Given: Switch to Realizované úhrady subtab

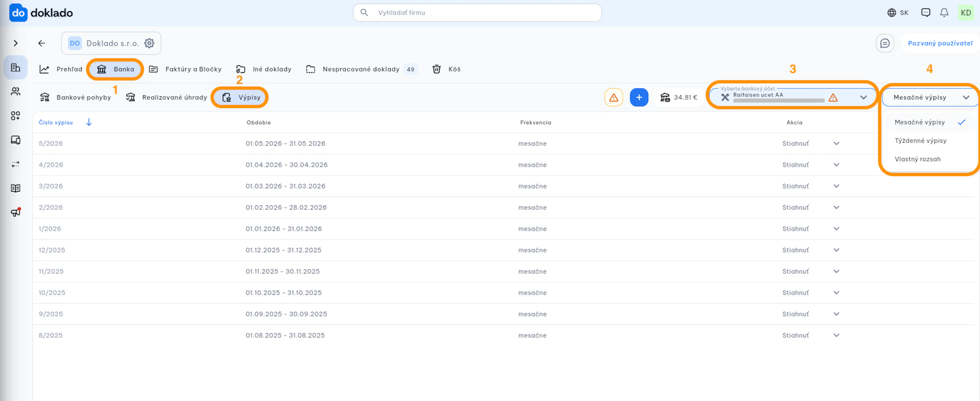Looking at the screenshot, I should tap(166, 98).
